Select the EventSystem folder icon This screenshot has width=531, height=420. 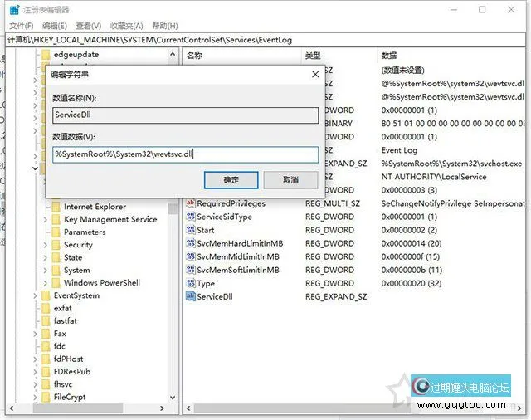tap(46, 295)
